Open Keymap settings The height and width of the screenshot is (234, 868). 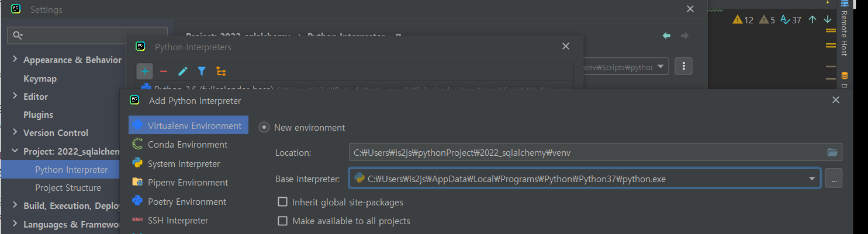click(40, 78)
